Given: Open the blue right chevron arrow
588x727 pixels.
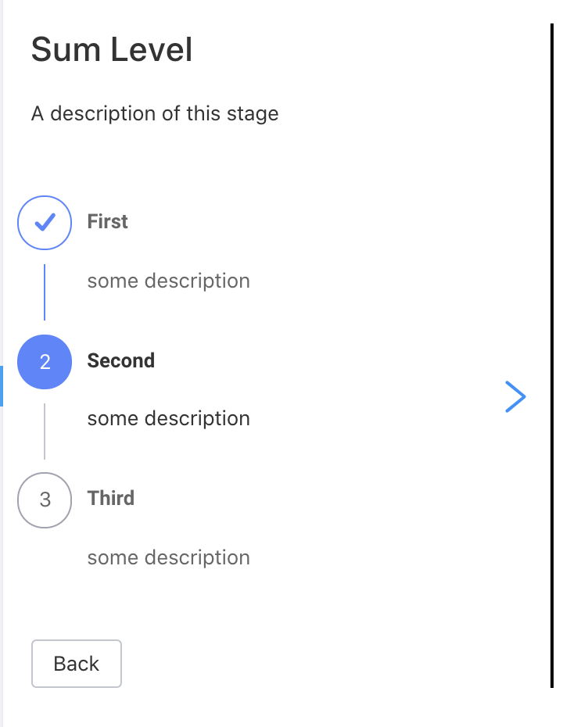Looking at the screenshot, I should pyautogui.click(x=515, y=397).
